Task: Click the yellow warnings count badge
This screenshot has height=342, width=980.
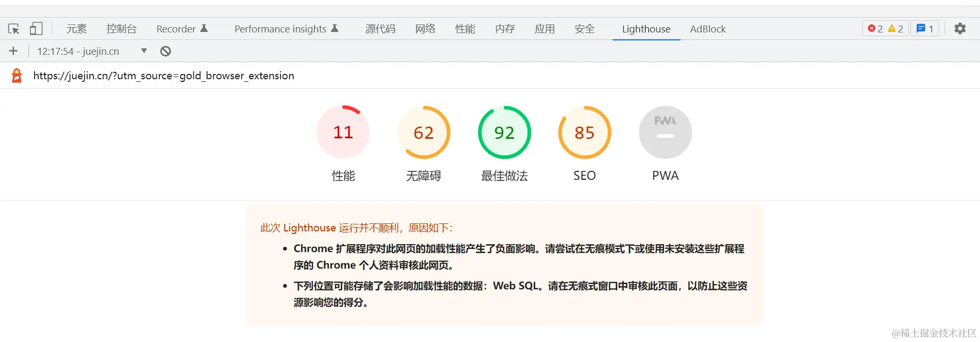Action: pyautogui.click(x=896, y=29)
